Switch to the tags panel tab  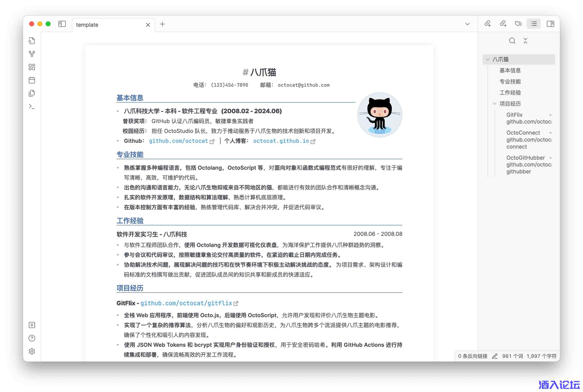tap(518, 24)
